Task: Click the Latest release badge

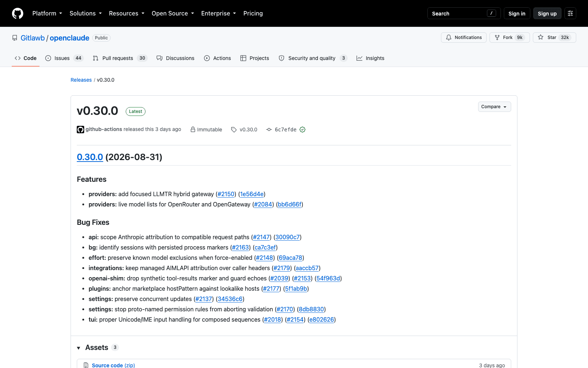Action: [x=136, y=112]
